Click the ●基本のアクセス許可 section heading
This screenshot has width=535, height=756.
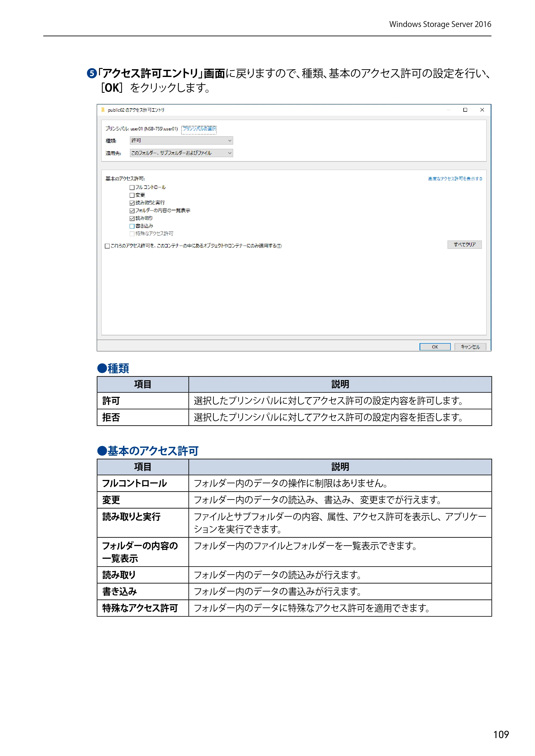click(148, 451)
